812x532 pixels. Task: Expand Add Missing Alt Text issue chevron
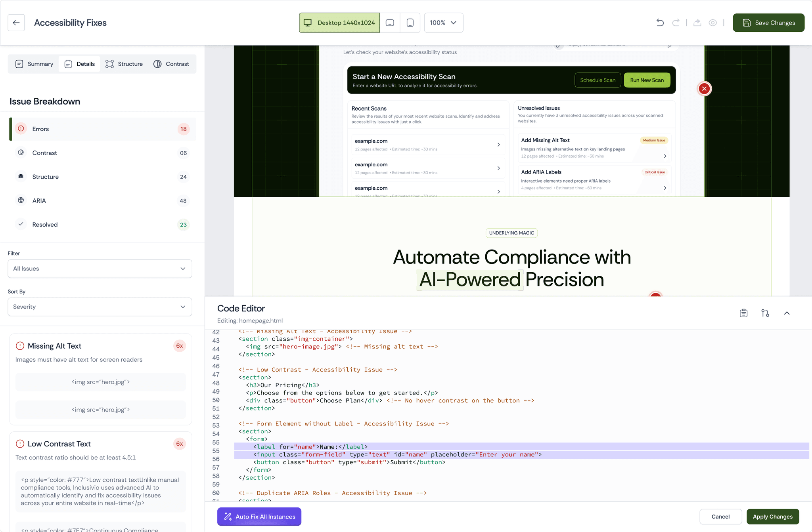click(665, 156)
